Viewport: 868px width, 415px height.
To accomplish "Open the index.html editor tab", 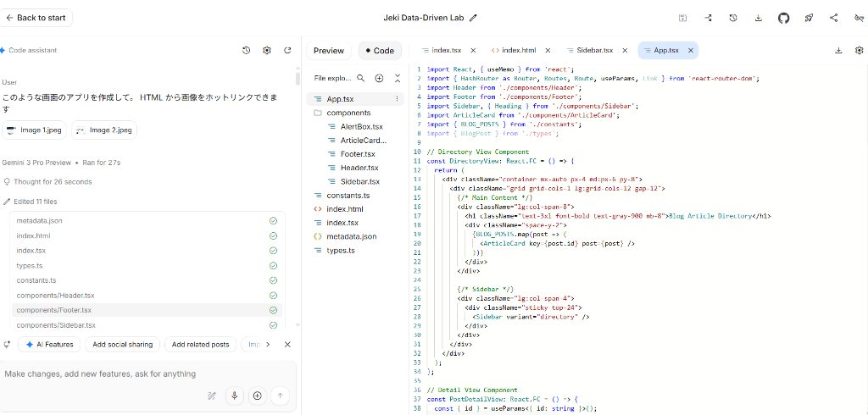I will pos(515,51).
